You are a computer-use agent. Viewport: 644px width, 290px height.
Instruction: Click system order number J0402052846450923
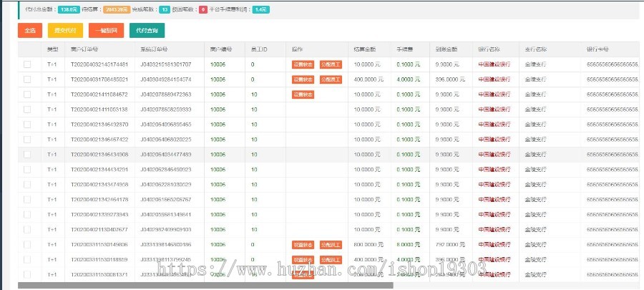[166, 170]
